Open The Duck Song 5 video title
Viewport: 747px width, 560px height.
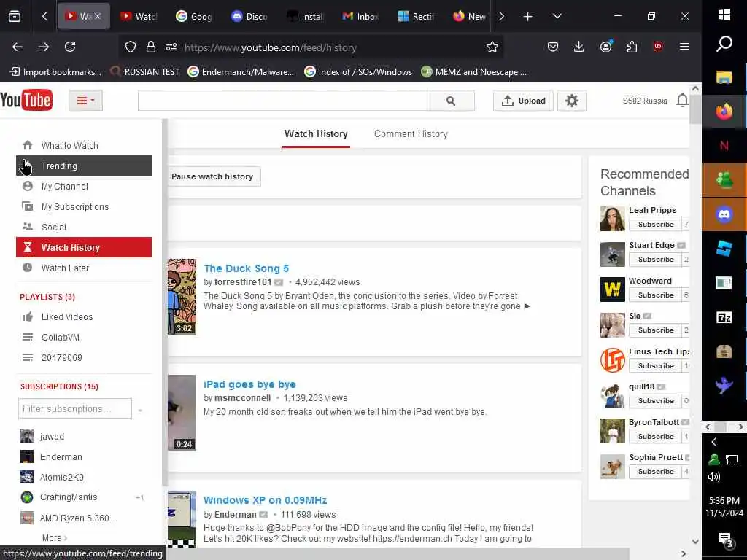246,268
